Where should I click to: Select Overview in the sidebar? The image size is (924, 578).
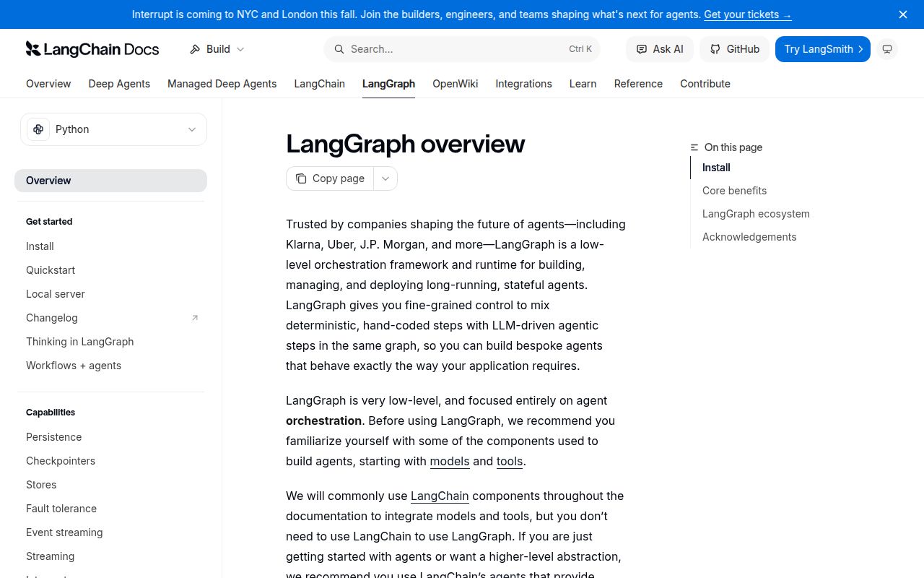(x=110, y=181)
